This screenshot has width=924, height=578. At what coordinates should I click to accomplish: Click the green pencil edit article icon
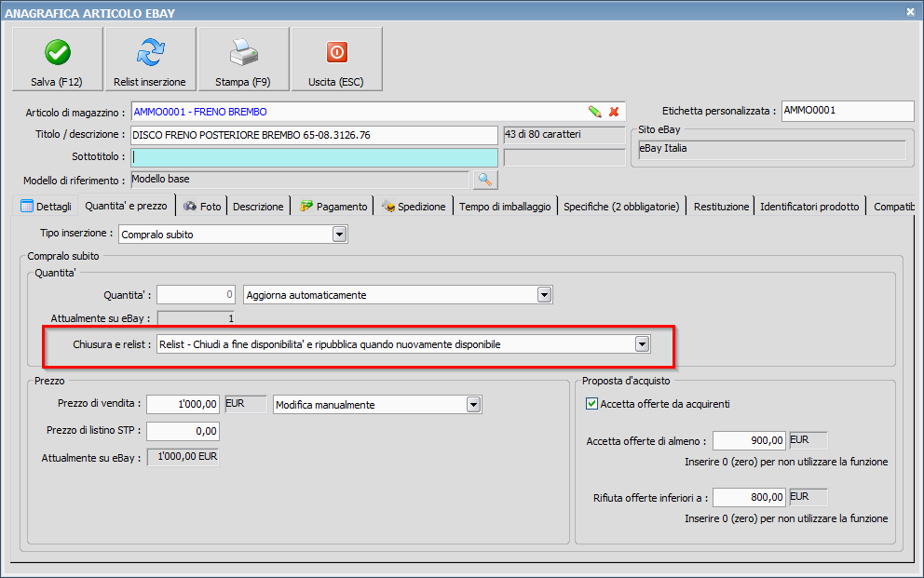[594, 112]
